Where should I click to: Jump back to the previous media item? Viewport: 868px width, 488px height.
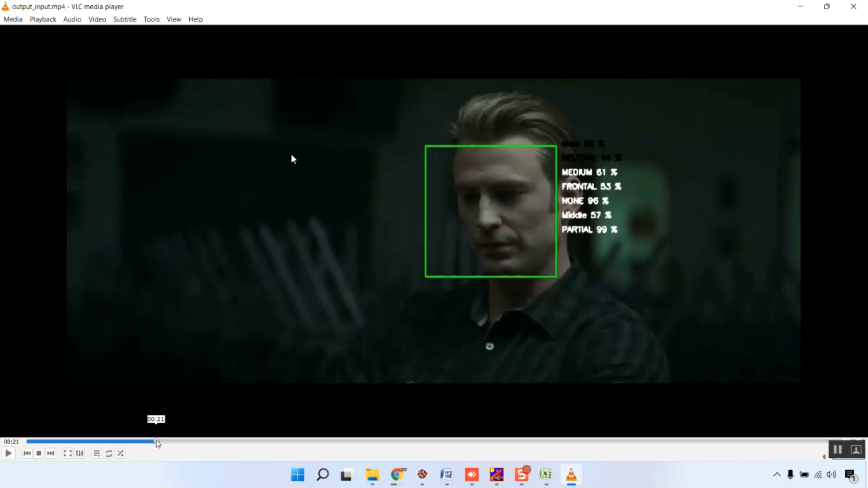coord(27,453)
